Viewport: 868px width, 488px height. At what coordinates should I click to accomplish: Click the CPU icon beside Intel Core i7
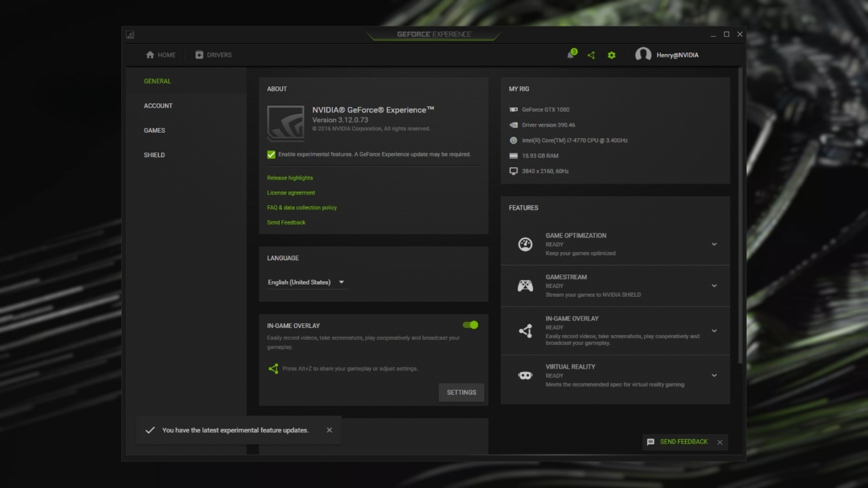[513, 140]
